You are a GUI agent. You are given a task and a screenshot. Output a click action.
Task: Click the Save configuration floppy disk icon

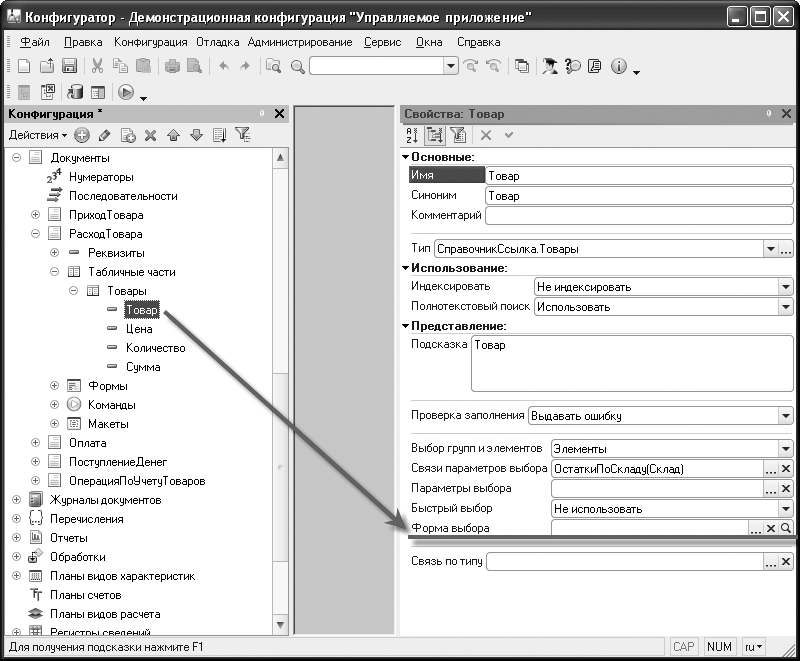pyautogui.click(x=70, y=66)
